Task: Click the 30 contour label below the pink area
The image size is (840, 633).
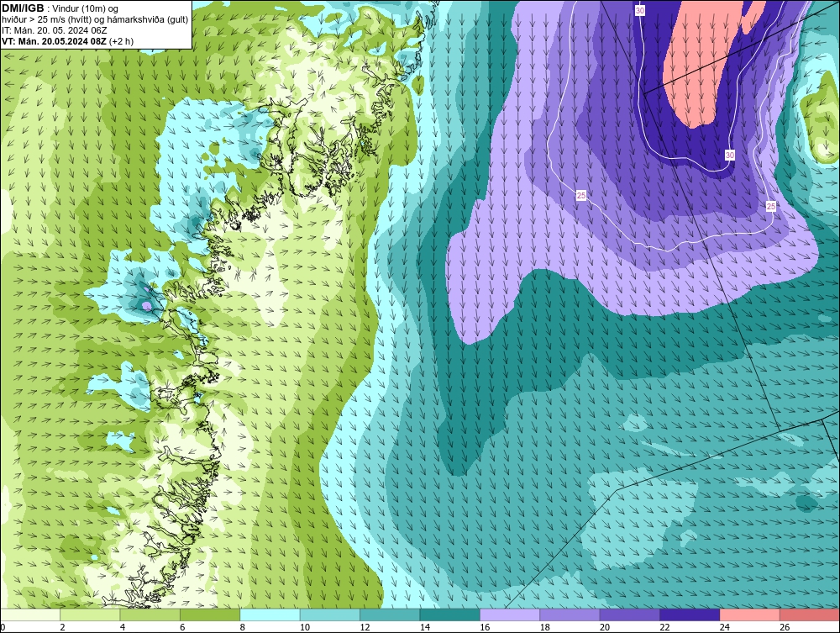Action: (730, 155)
